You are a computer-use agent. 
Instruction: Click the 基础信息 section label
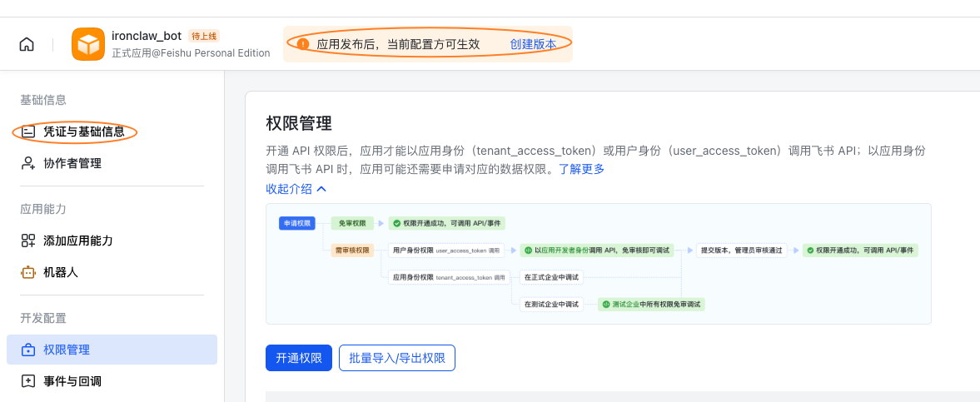click(x=43, y=100)
